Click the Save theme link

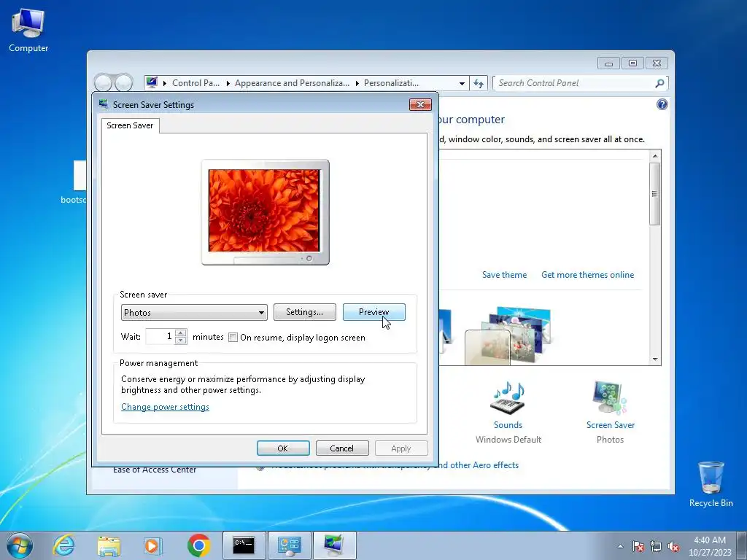pyautogui.click(x=505, y=275)
